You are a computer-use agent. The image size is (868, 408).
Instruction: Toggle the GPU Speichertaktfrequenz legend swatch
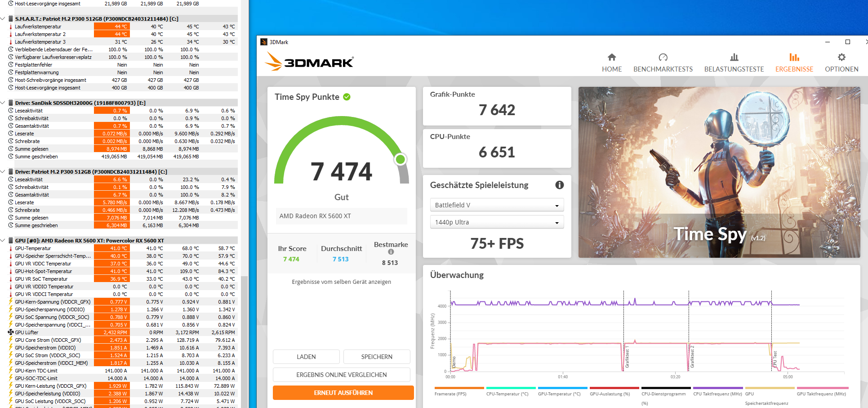(770, 388)
